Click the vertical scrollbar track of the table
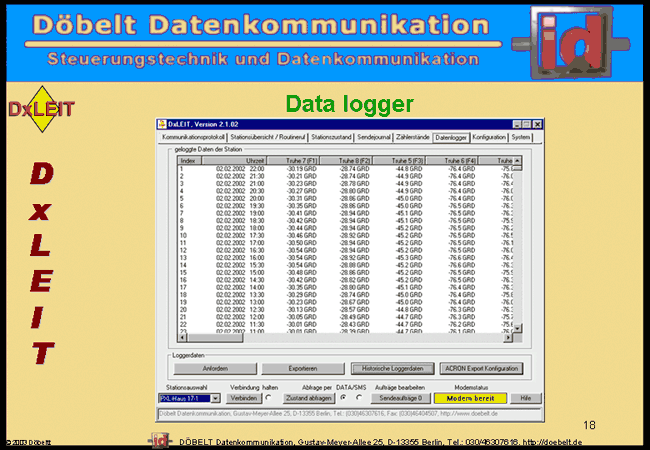Screen dimensions: 650x450 coord(517,249)
